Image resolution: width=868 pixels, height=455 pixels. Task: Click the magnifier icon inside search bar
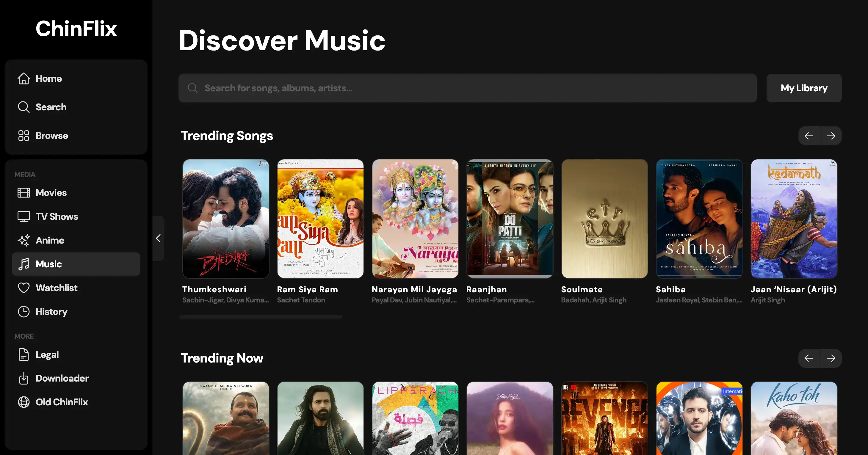point(193,88)
